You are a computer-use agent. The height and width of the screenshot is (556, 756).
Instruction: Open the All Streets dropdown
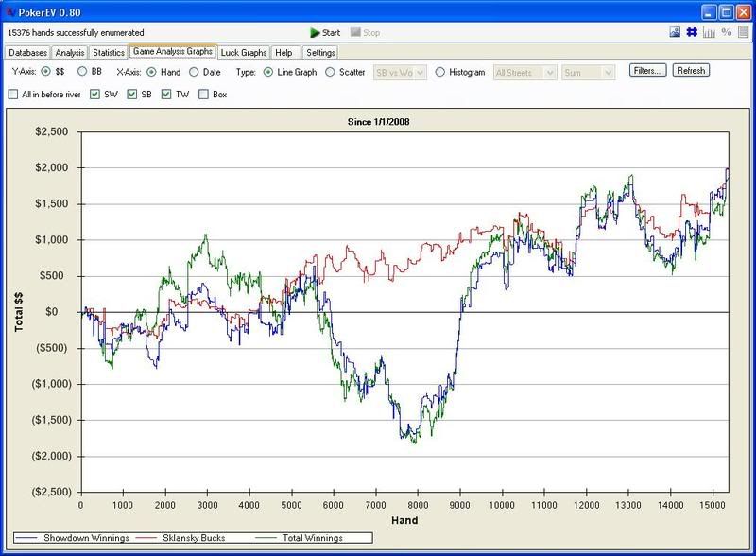point(524,72)
